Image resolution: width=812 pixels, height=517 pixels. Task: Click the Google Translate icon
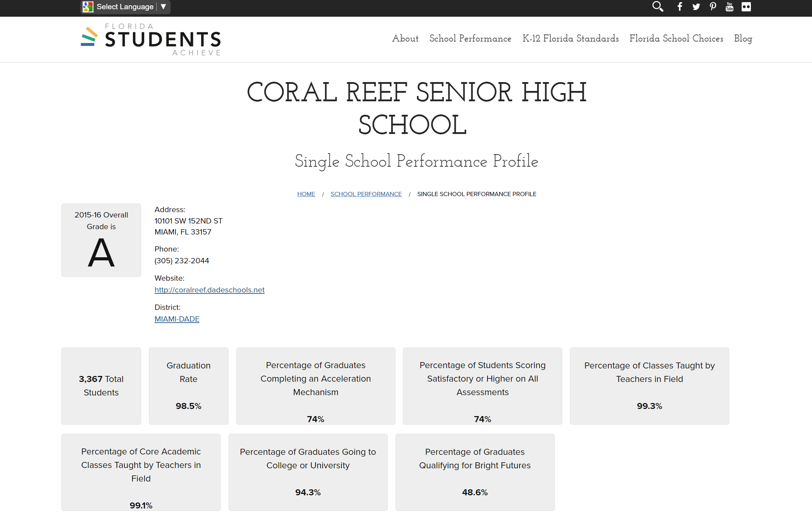pyautogui.click(x=88, y=7)
